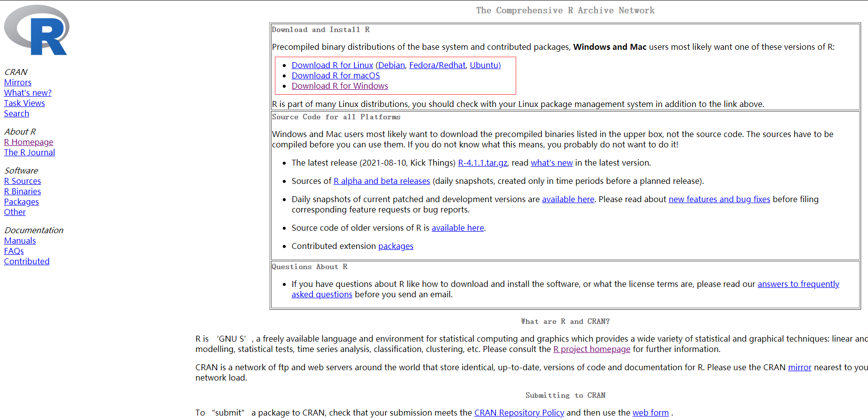868x420 pixels.
Task: Click Download R for macOS
Action: (x=336, y=75)
